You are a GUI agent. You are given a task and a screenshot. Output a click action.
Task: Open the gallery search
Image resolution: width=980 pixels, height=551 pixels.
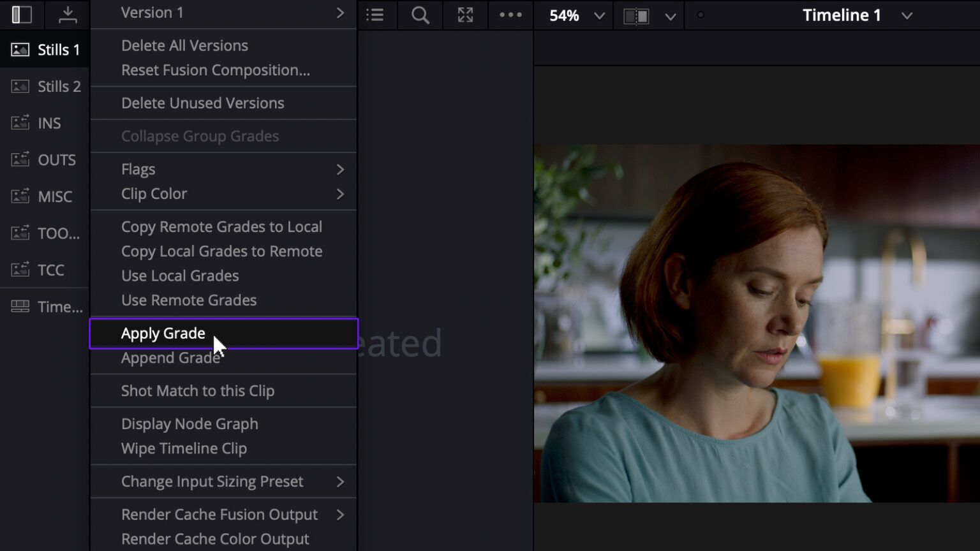click(x=419, y=15)
